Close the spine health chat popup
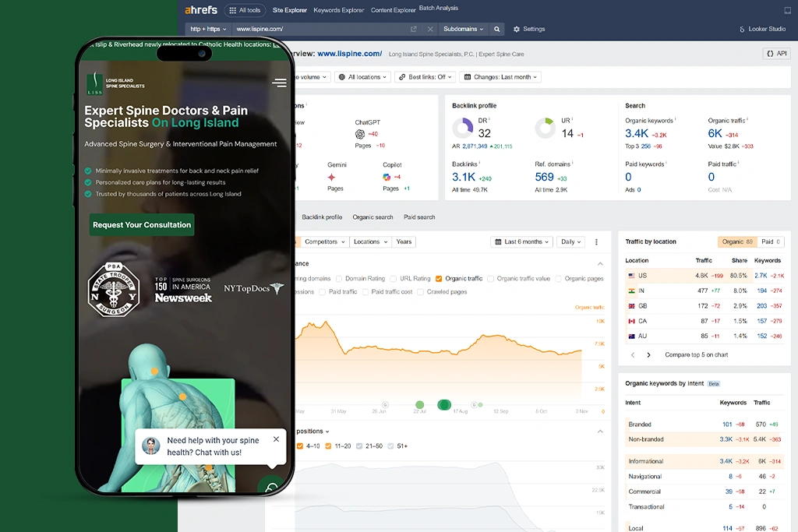The image size is (798, 532). [276, 439]
